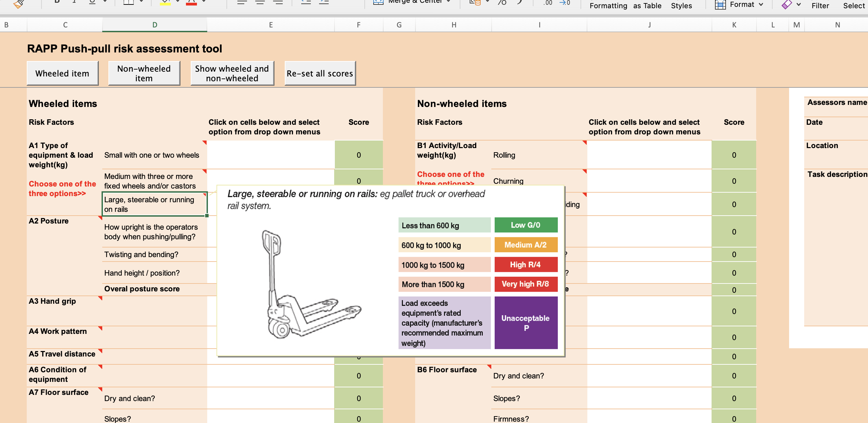Click the borders icon in the toolbar
This screenshot has height=423, width=868.
pyautogui.click(x=129, y=2)
